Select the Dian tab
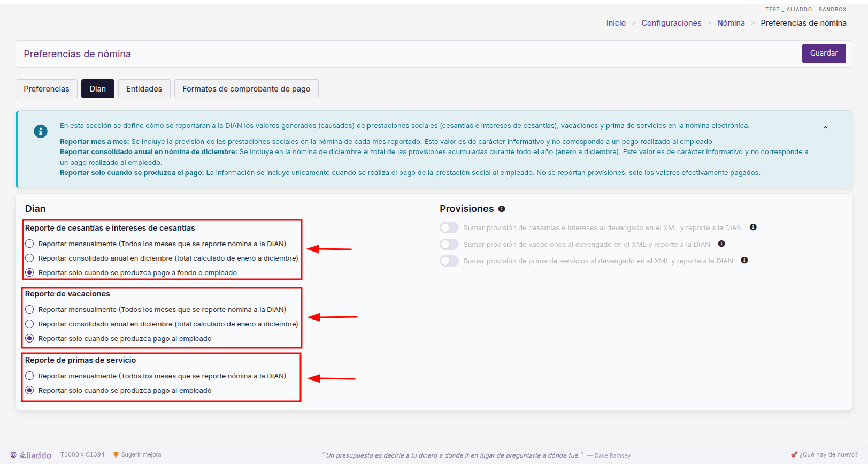This screenshot has height=464, width=868. 98,89
